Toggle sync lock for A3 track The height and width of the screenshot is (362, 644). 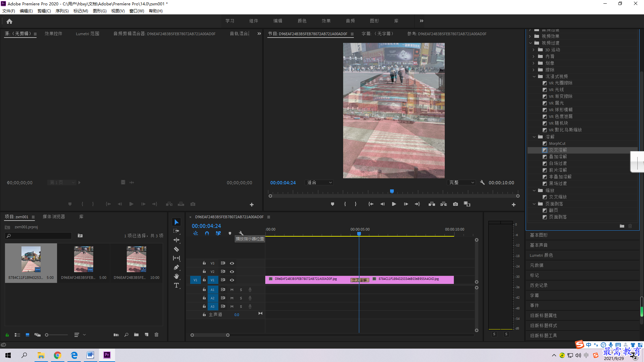click(223, 306)
